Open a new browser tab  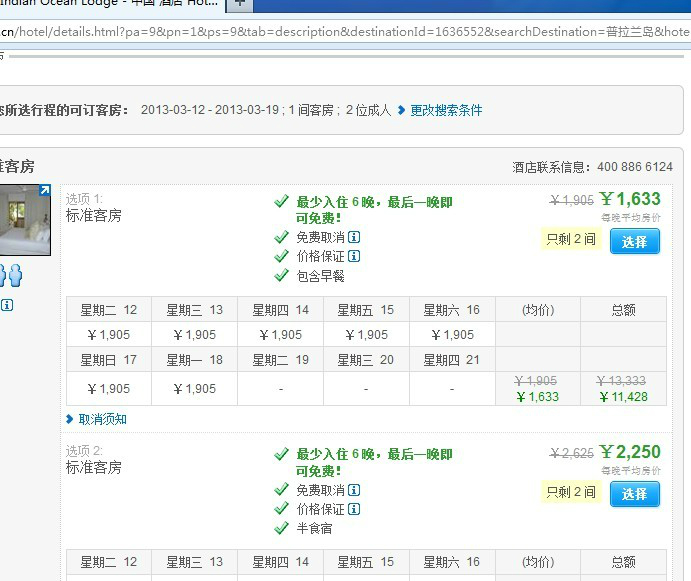point(240,5)
